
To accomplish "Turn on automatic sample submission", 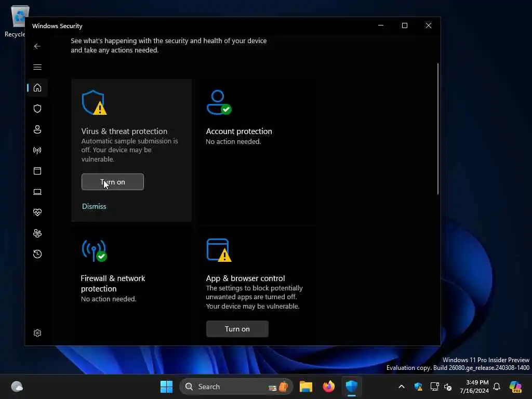I will (x=113, y=182).
